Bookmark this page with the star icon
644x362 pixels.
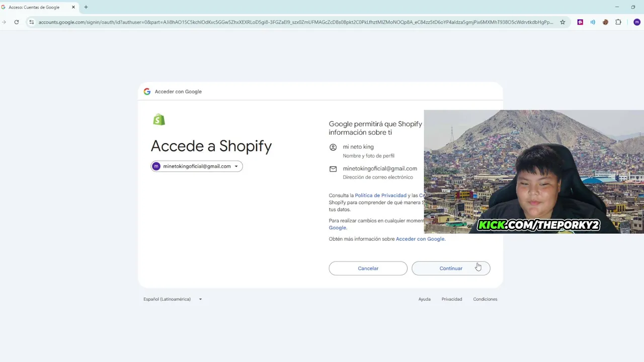pyautogui.click(x=562, y=22)
